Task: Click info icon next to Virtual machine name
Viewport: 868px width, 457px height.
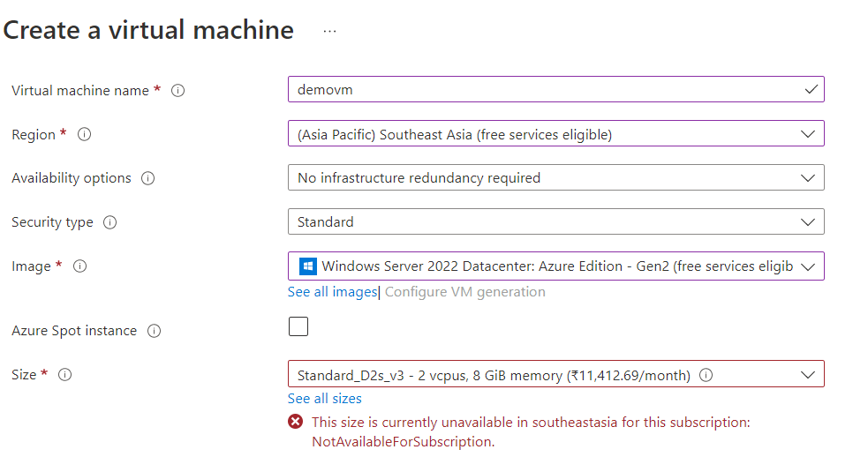Action: [177, 91]
